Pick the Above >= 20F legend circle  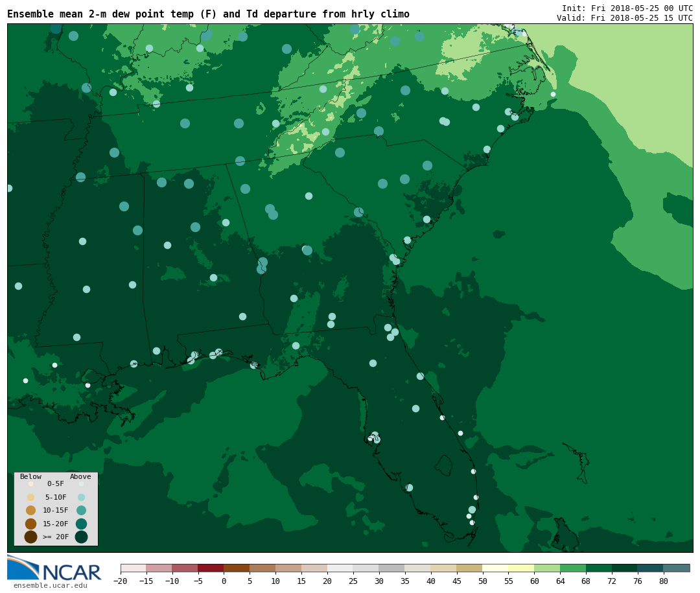pyautogui.click(x=81, y=537)
